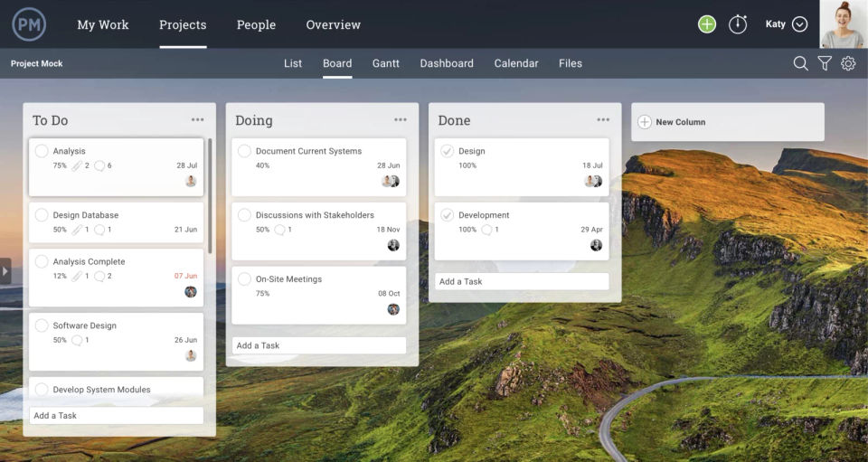Mark Analysis Complete task as done
The height and width of the screenshot is (462, 868).
point(42,261)
